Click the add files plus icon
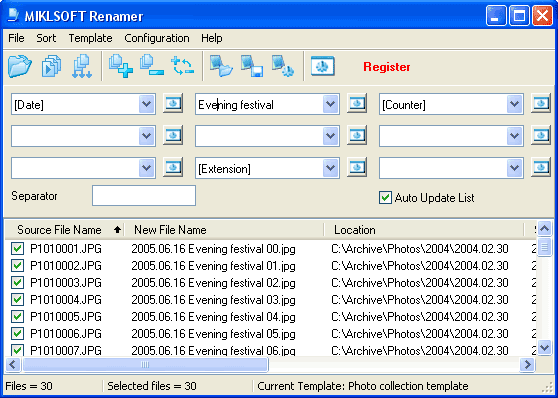558x398 pixels. coord(121,66)
